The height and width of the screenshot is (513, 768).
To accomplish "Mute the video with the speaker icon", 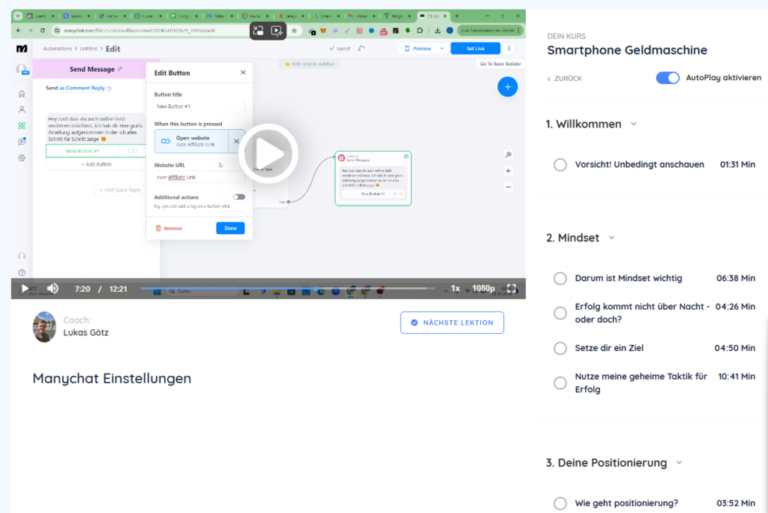I will tap(53, 289).
